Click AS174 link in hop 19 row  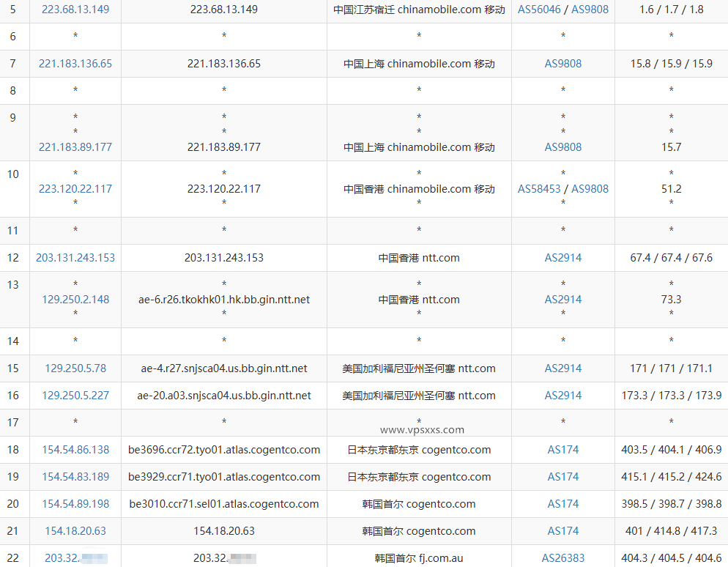pos(562,476)
